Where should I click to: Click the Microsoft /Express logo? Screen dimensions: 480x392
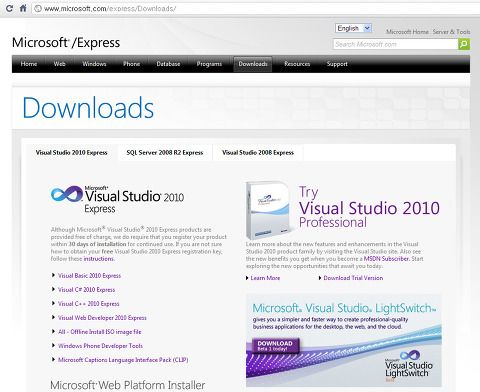tap(66, 43)
